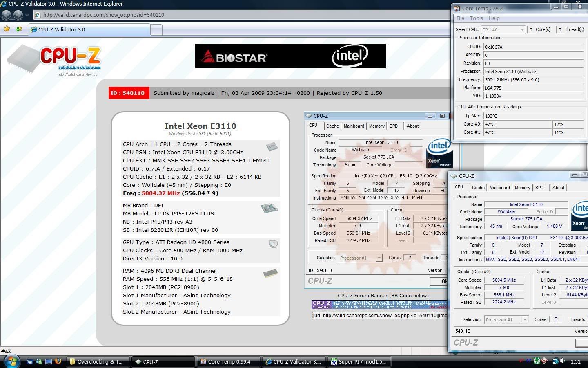The width and height of the screenshot is (588, 368).
Task: Click the BB code URL text field
Action: pyautogui.click(x=380, y=315)
